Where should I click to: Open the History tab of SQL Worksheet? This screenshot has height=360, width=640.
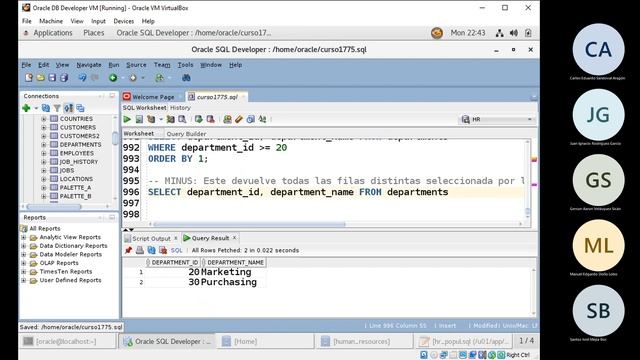[180, 108]
